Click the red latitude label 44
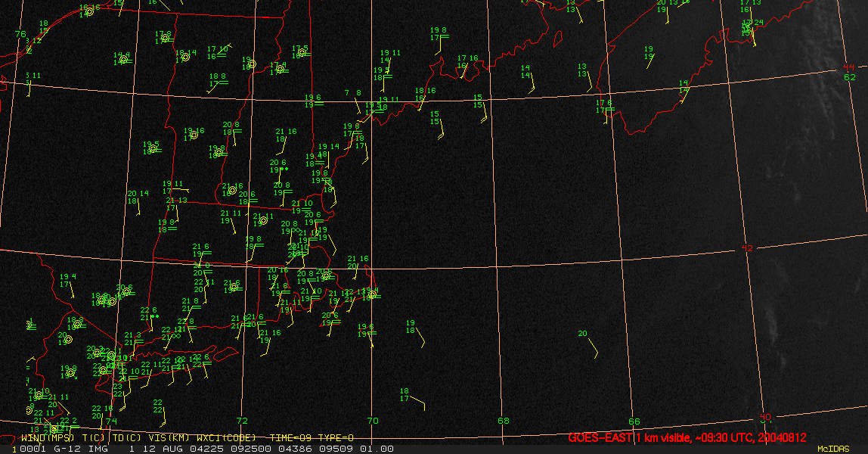This screenshot has width=868, height=454. click(848, 67)
